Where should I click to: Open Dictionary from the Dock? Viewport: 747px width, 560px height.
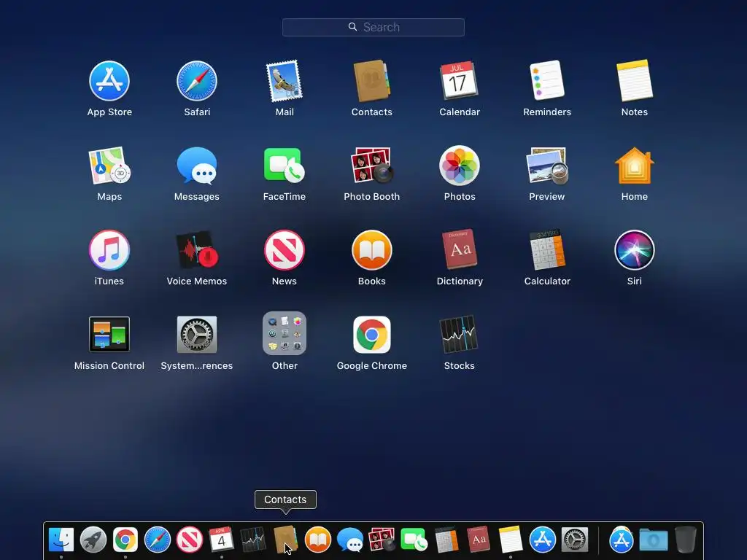pyautogui.click(x=479, y=540)
